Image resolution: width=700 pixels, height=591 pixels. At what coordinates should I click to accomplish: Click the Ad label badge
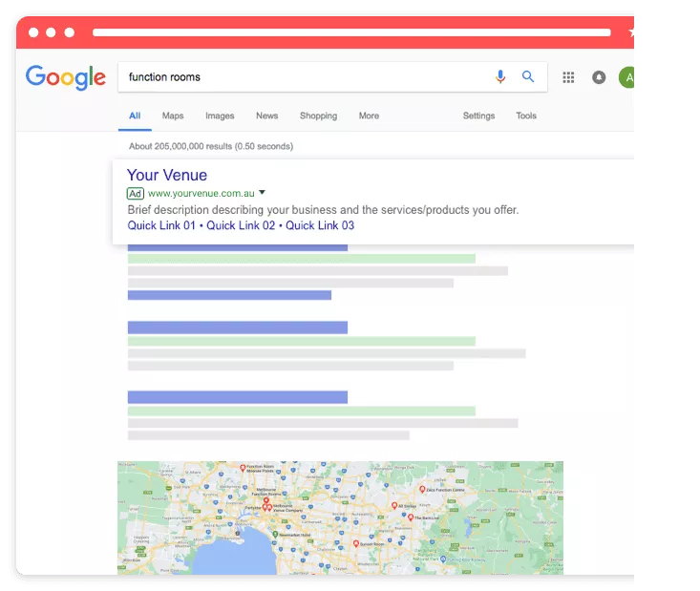point(136,193)
